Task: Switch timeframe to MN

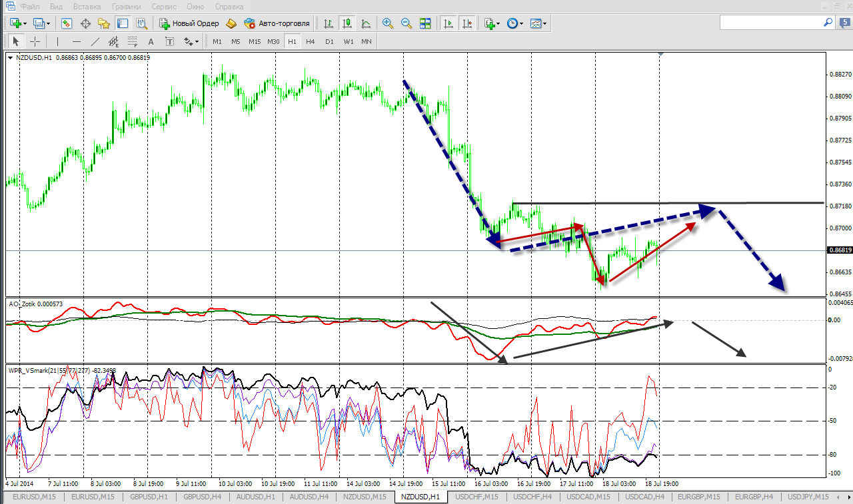Action: pos(367,41)
